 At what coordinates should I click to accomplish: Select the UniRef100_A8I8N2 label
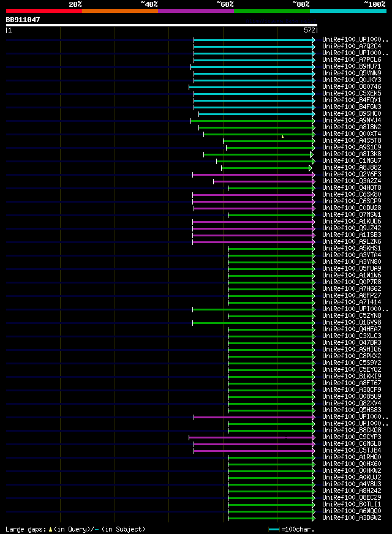coord(352,127)
